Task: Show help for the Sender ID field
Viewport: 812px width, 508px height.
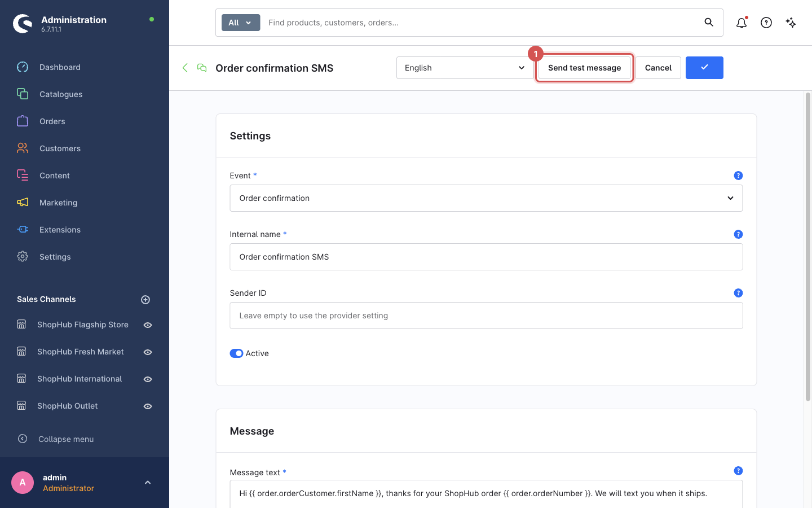Action: click(738, 293)
